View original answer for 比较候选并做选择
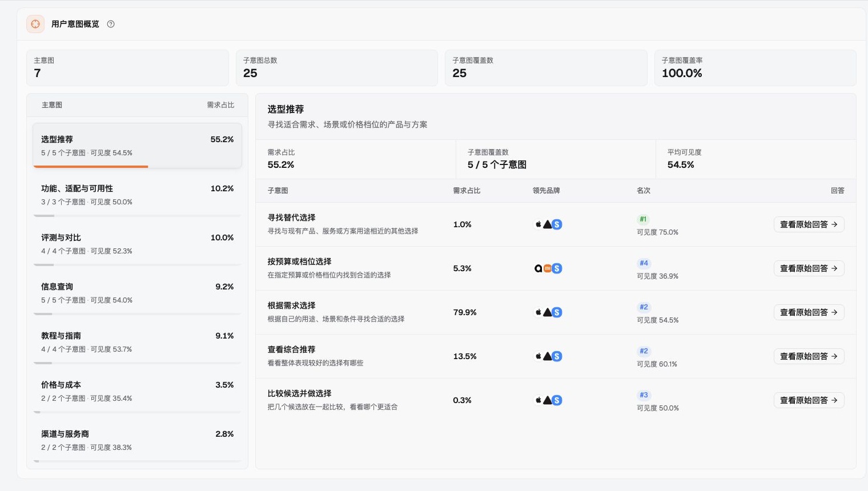868x491 pixels. pos(809,400)
